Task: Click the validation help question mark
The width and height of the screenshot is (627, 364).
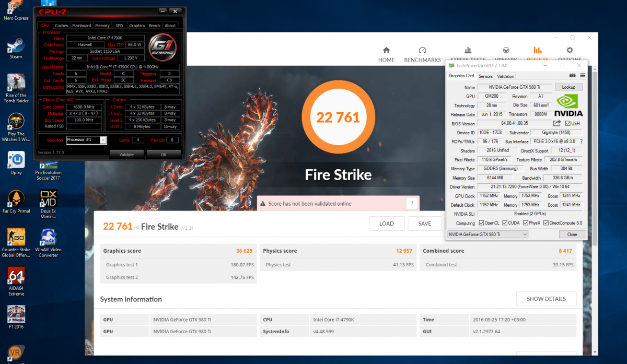Action: click(412, 204)
